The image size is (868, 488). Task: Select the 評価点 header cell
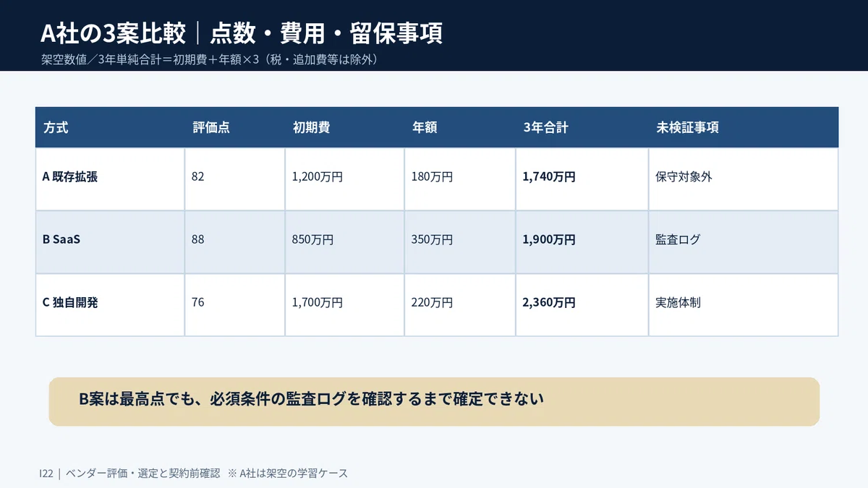click(235, 127)
